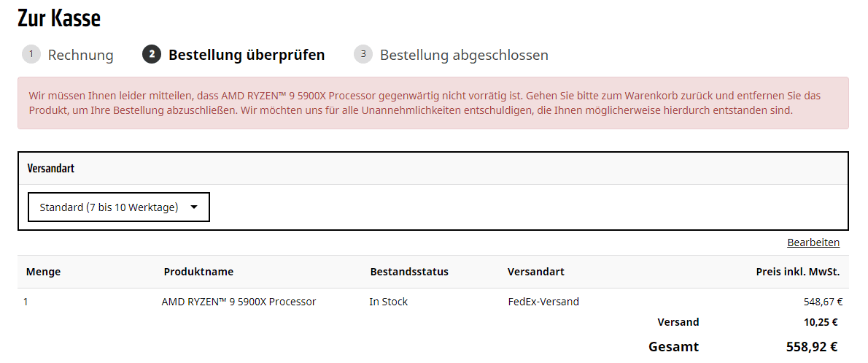Click the Gesamt total 558,92 € amount
Screen dimensions: 868x363
point(812,347)
